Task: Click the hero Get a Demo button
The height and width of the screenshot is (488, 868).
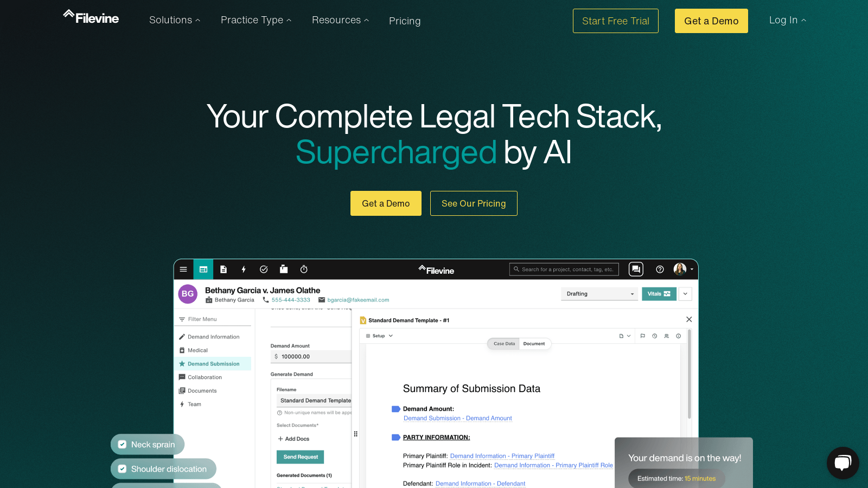Action: point(386,203)
